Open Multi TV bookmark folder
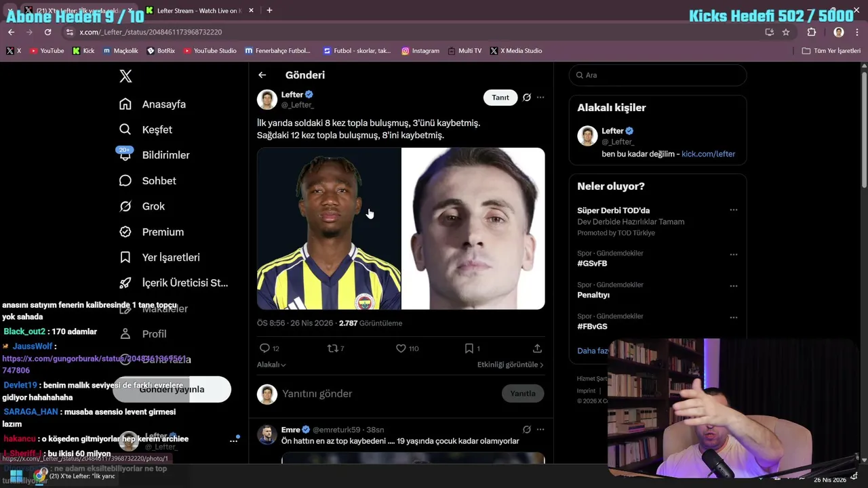Image resolution: width=868 pixels, height=488 pixels. [465, 51]
